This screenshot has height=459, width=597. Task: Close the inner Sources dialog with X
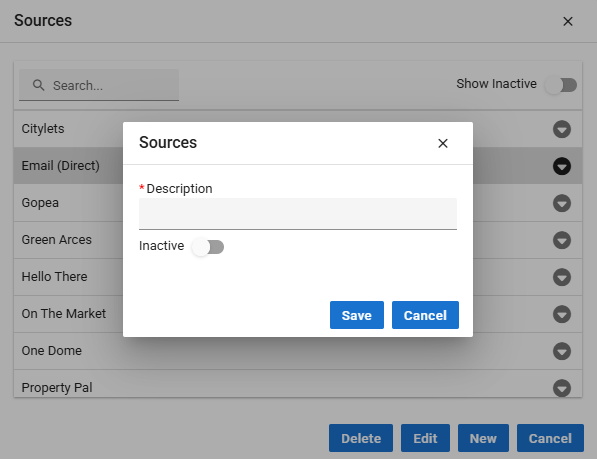[x=443, y=143]
